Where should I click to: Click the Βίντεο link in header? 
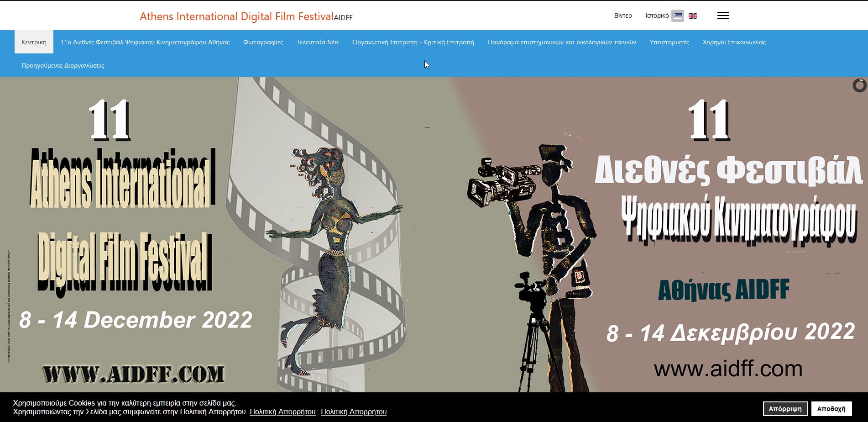pyautogui.click(x=623, y=16)
